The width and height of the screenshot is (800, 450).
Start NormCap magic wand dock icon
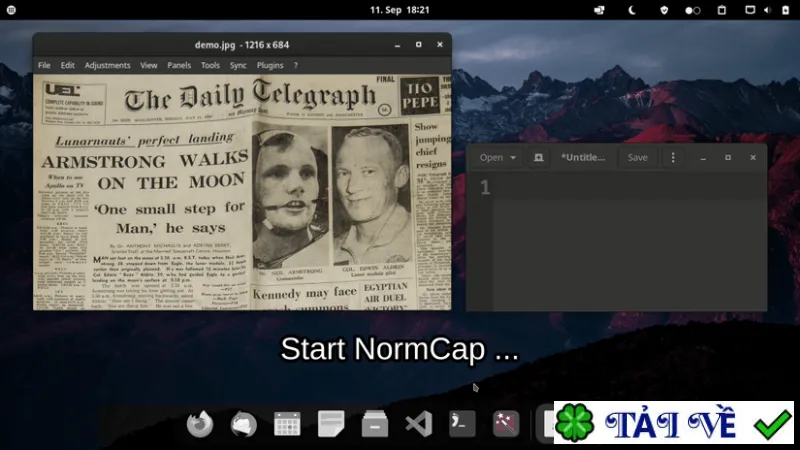[x=506, y=424]
